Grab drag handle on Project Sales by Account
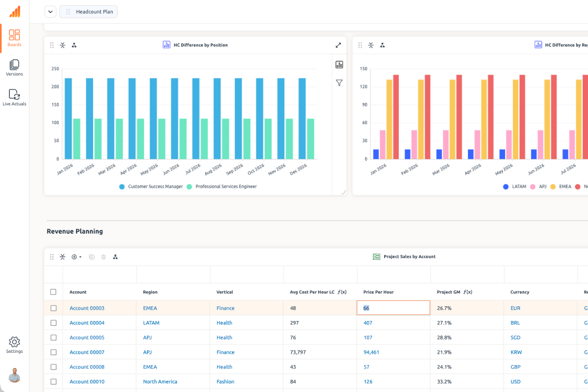The width and height of the screenshot is (588, 392). (x=52, y=257)
